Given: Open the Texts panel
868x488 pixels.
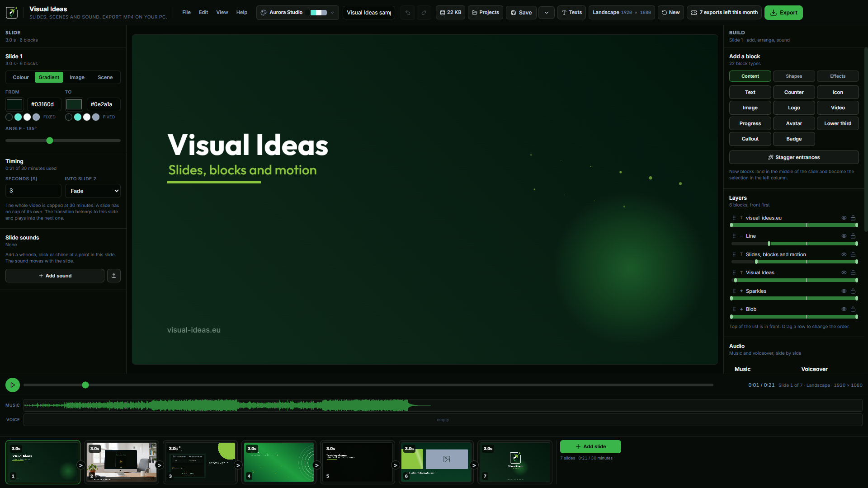Looking at the screenshot, I should click(x=572, y=13).
